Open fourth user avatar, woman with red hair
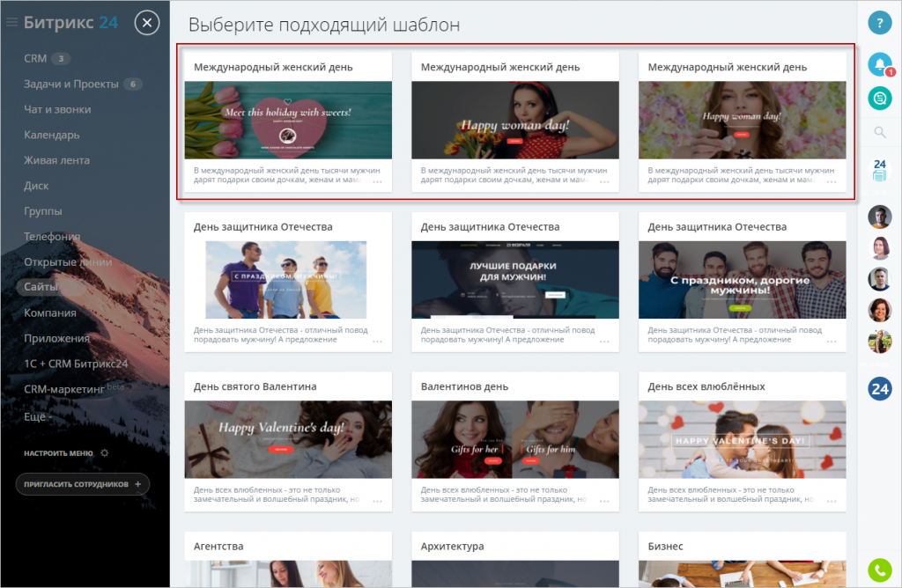 [880, 311]
